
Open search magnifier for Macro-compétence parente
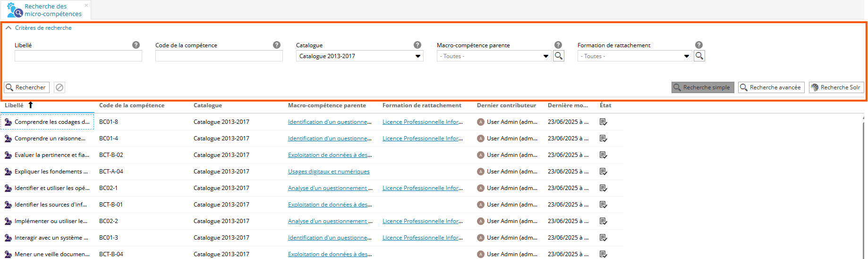(559, 56)
